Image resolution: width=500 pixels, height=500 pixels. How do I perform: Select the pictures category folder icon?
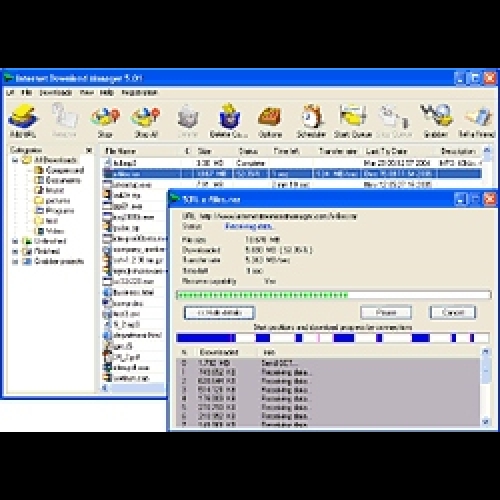click(39, 200)
